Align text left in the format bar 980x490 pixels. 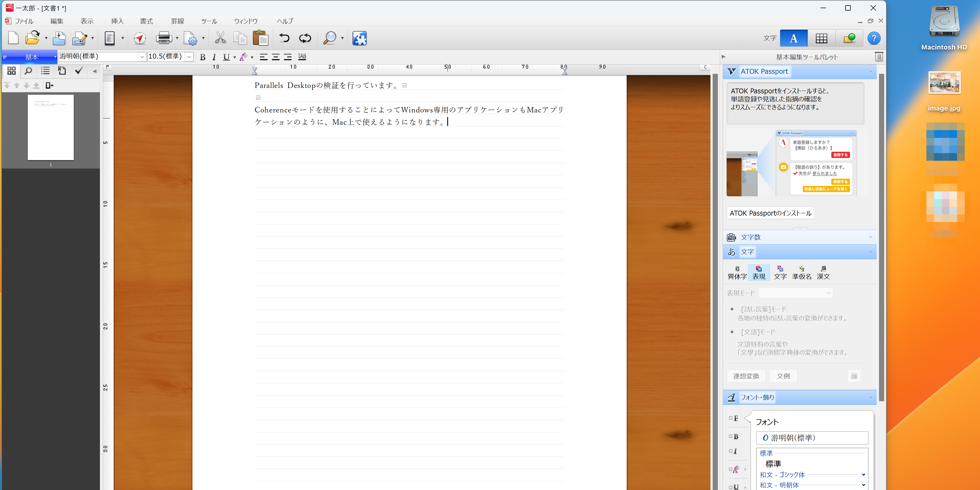[264, 57]
